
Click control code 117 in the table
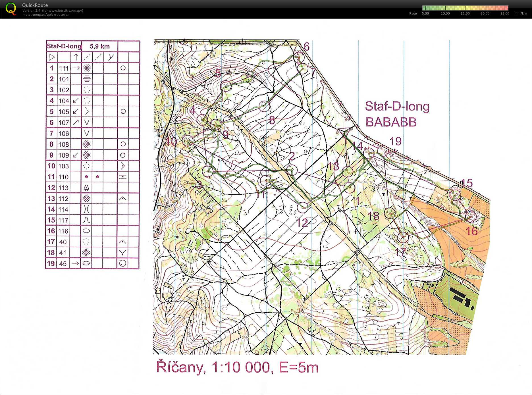coord(64,220)
